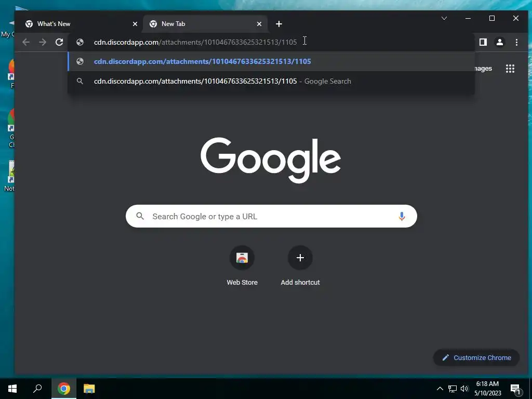Open Customize Chrome
The width and height of the screenshot is (532, 399).
[476, 357]
